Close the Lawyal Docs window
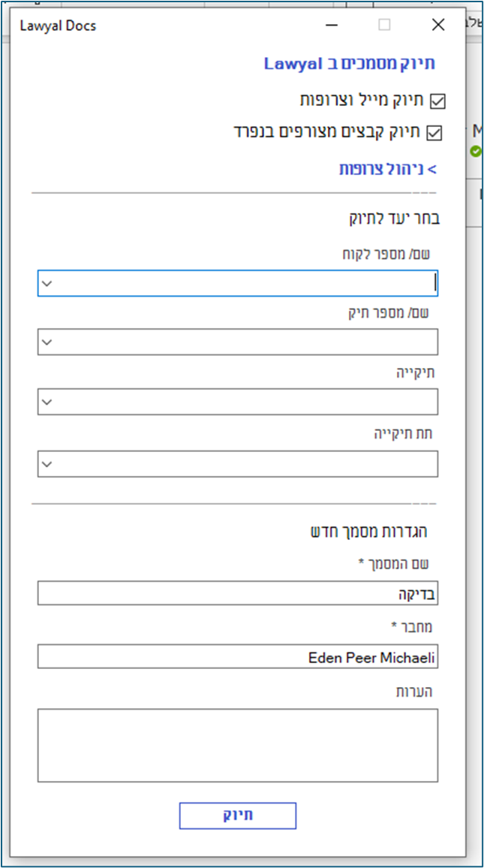The width and height of the screenshot is (484, 868). pos(439,25)
